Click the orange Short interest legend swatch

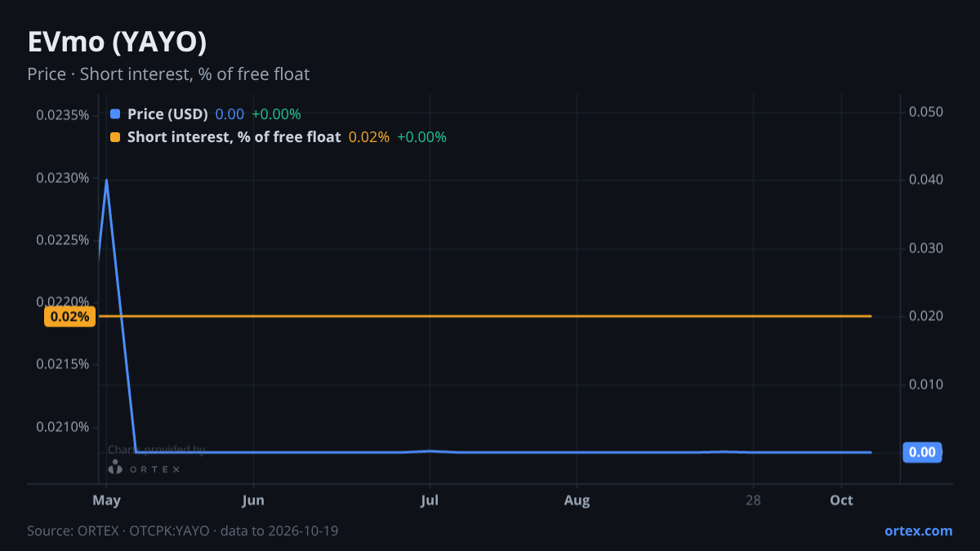coord(115,137)
